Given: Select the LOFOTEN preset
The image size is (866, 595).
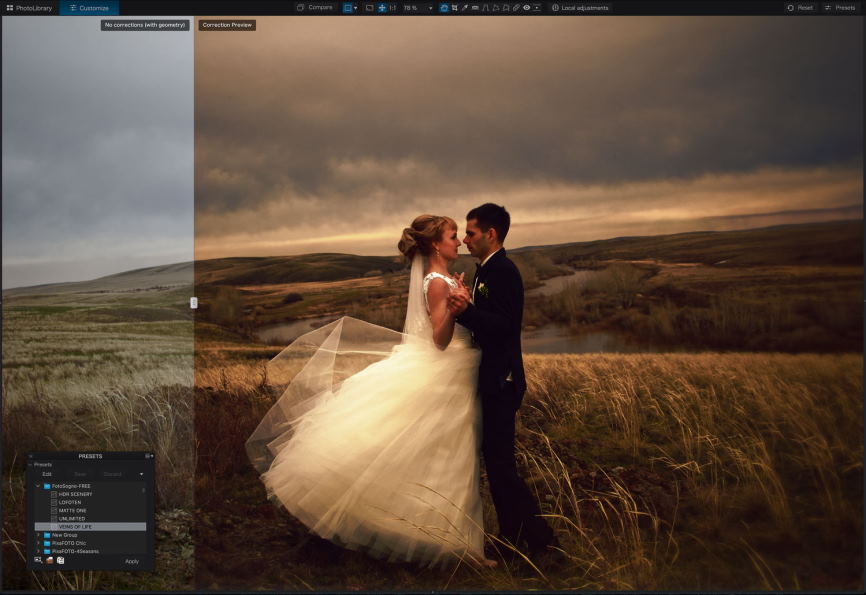Looking at the screenshot, I should [x=70, y=502].
